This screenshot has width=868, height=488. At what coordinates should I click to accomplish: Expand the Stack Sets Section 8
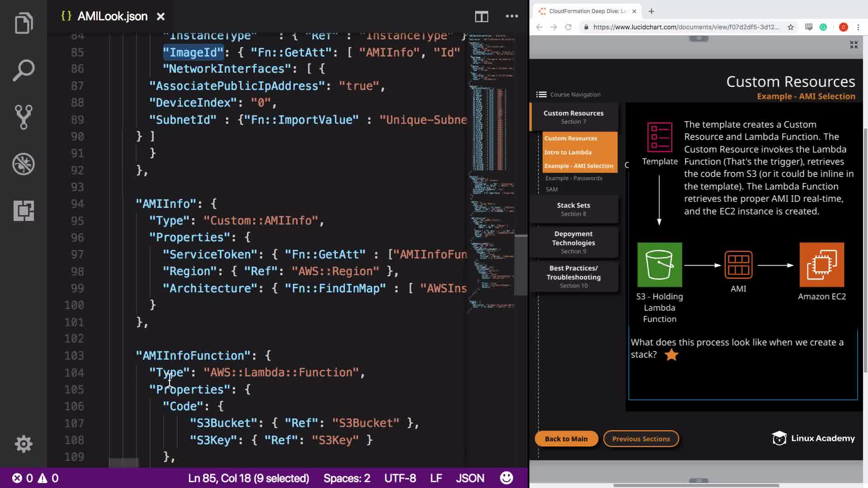[x=573, y=209]
